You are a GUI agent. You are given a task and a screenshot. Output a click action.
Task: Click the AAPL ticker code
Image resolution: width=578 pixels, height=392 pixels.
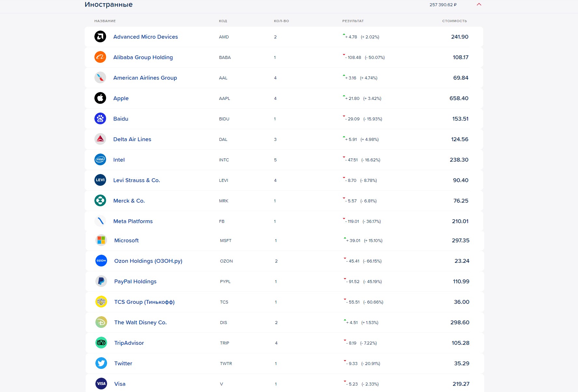pyautogui.click(x=225, y=98)
